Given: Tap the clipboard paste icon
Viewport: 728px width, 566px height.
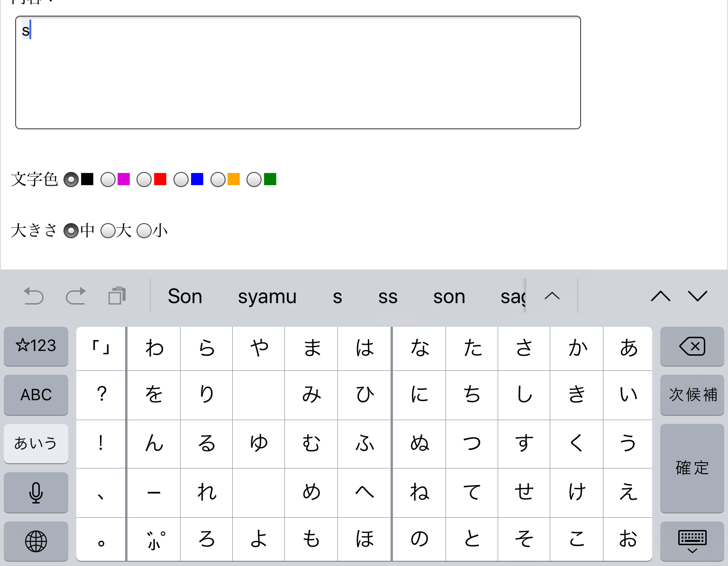Looking at the screenshot, I should pyautogui.click(x=117, y=296).
